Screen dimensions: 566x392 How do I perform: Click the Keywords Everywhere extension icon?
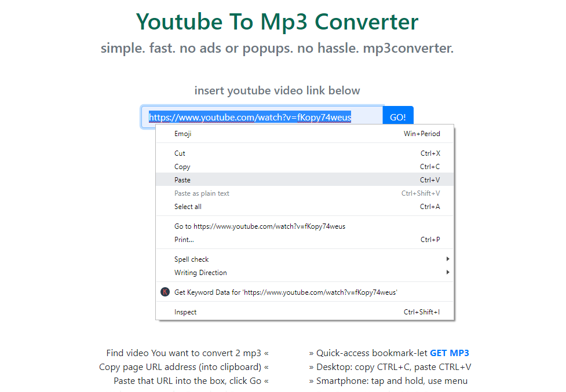point(165,292)
